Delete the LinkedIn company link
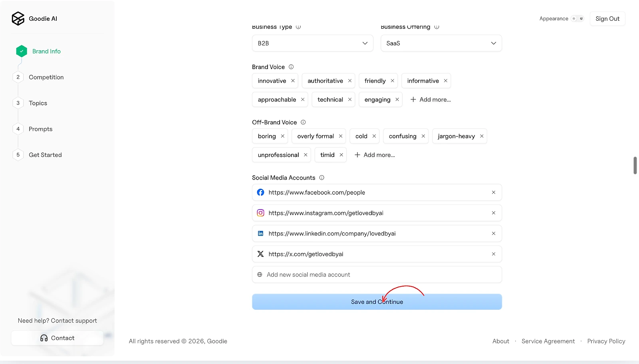This screenshot has height=364, width=639. (494, 233)
